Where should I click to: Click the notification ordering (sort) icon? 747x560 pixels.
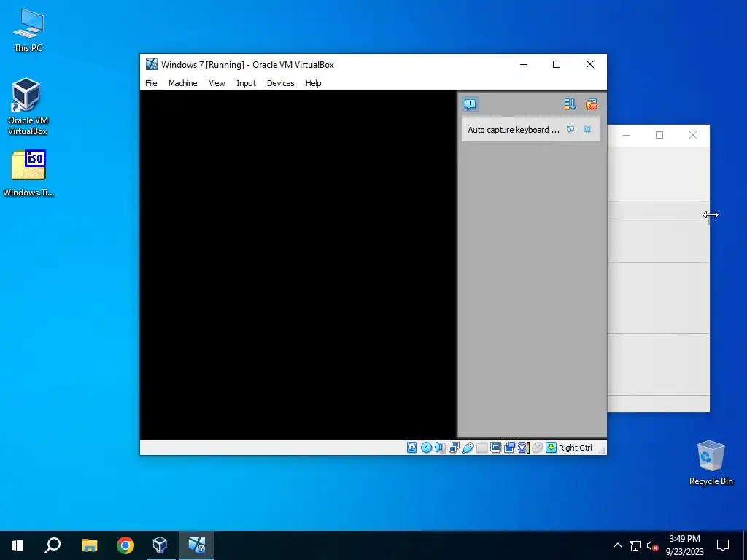click(x=570, y=104)
